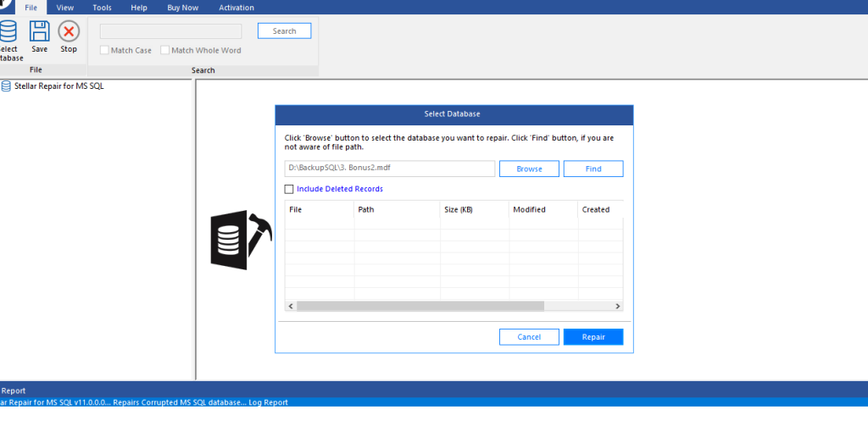The width and height of the screenshot is (868, 443).
Task: Enable Include Deleted Records checkbox
Action: coord(289,189)
